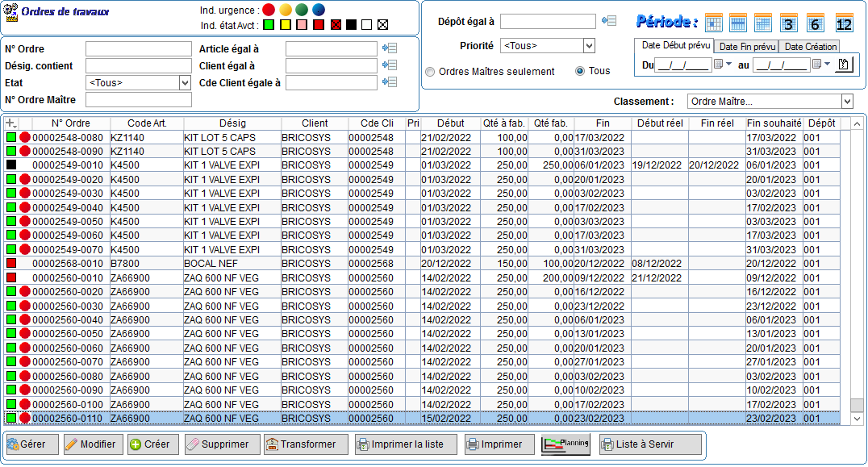Select the Tous radio button
The image size is (868, 467).
pyautogui.click(x=579, y=71)
